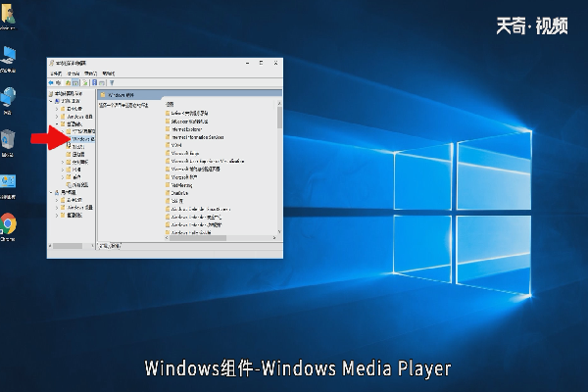Click the Show/Hide Action Pane toolbar icon

click(x=102, y=83)
